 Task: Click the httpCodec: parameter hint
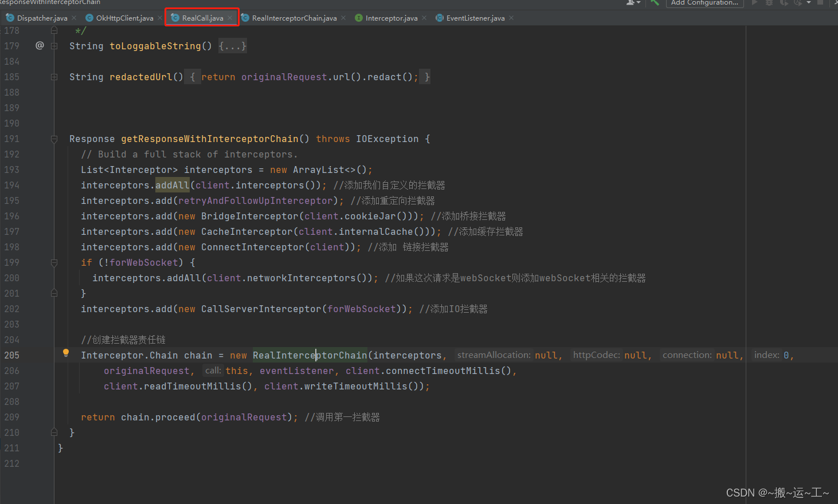596,355
